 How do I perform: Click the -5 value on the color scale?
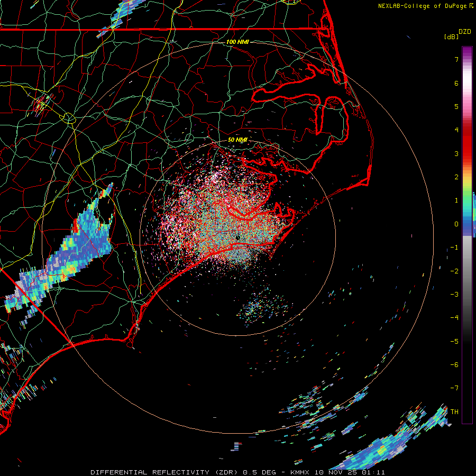pyautogui.click(x=454, y=342)
